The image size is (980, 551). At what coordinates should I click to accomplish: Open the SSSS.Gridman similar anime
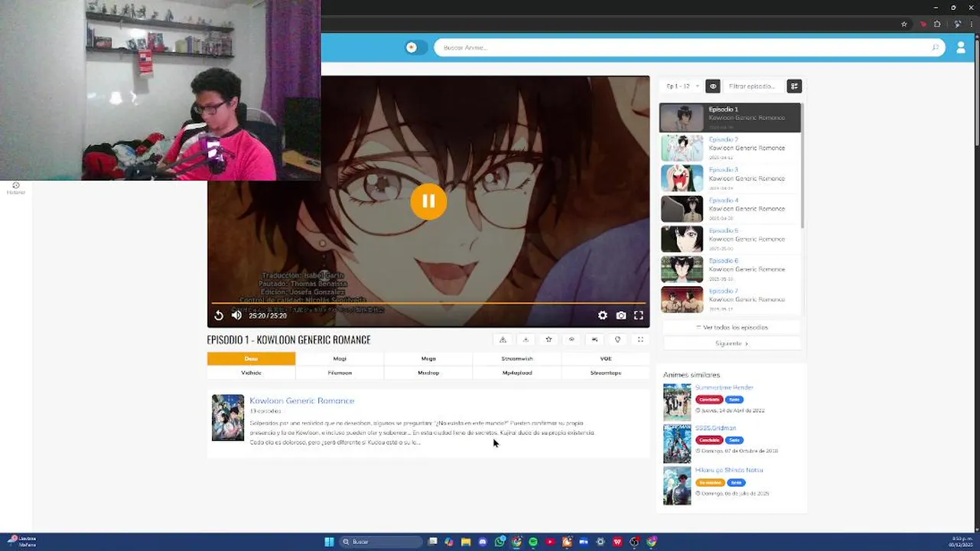tap(715, 428)
